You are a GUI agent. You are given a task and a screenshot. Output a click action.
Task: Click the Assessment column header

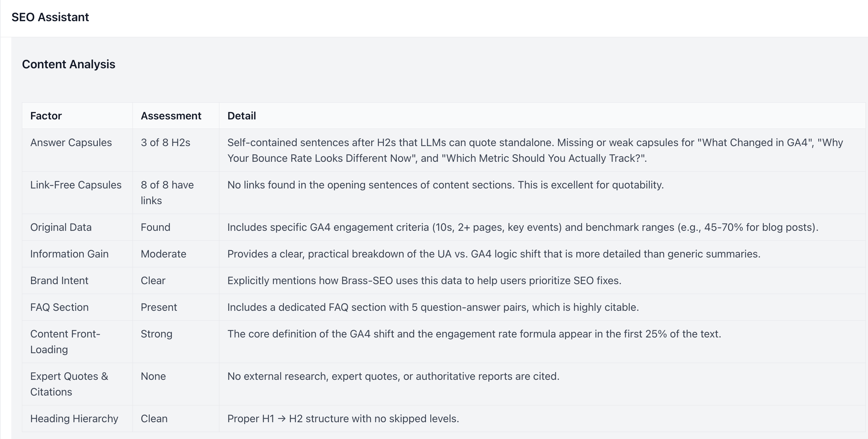pyautogui.click(x=171, y=116)
